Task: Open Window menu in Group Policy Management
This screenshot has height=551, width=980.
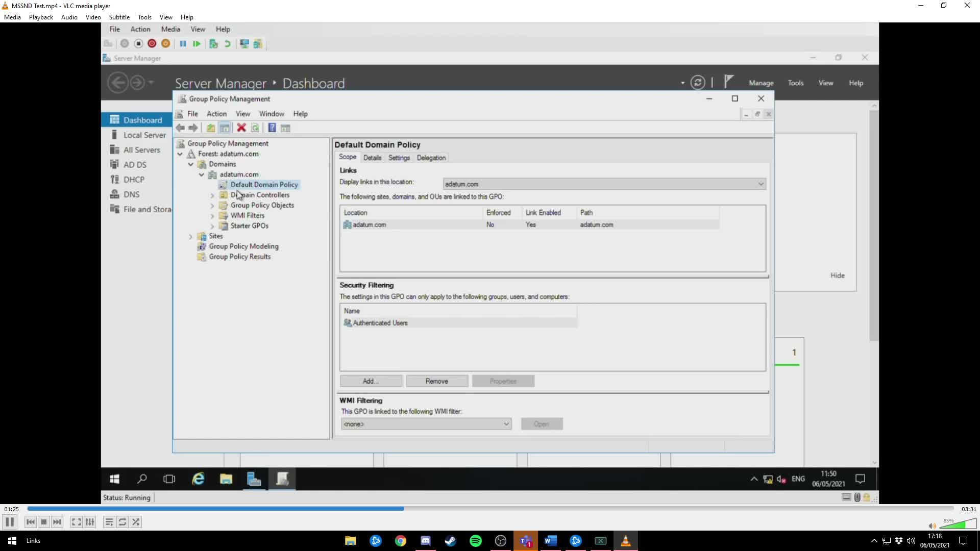Action: (272, 114)
